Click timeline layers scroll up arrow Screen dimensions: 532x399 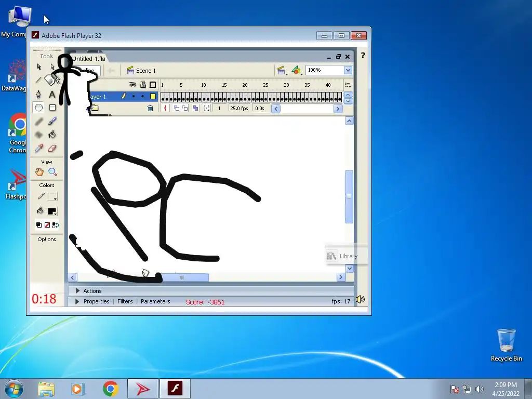tap(348, 95)
